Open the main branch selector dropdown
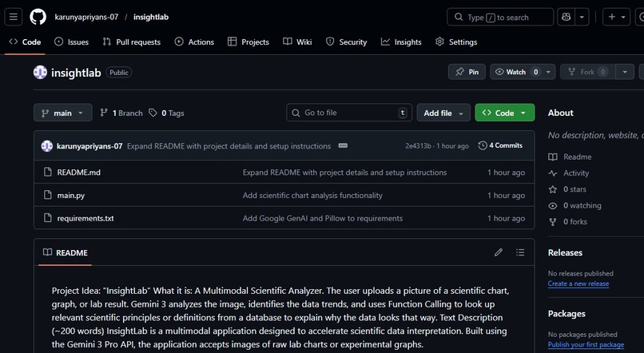This screenshot has width=644, height=353. [63, 113]
